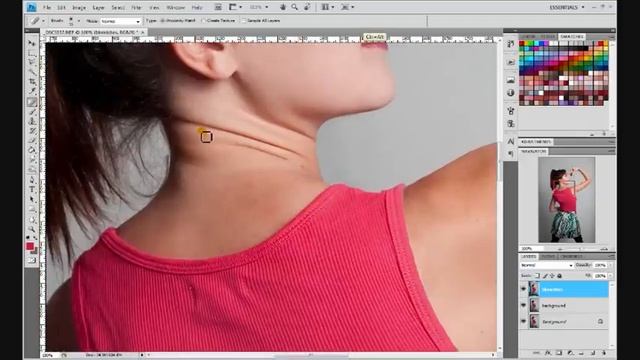Viewport: 640px width, 360px height.
Task: Select Proximity Match type option
Action: [x=178, y=20]
